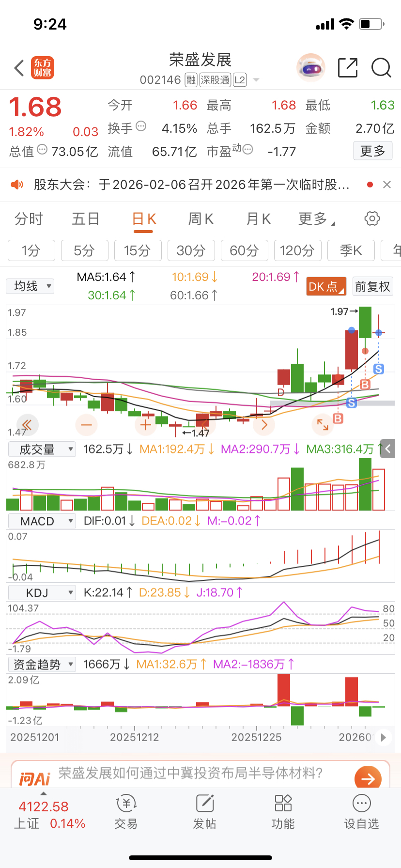Image resolution: width=401 pixels, height=868 pixels.
Task: Submit AI question with orange arrow
Action: (x=368, y=778)
